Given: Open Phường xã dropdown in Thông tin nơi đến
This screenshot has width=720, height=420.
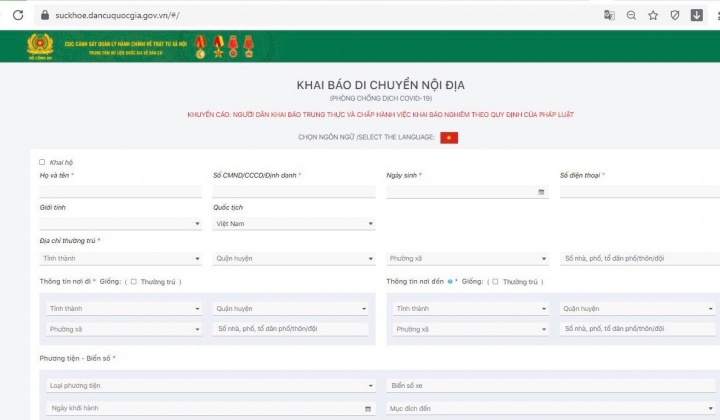Looking at the screenshot, I should point(471,329).
